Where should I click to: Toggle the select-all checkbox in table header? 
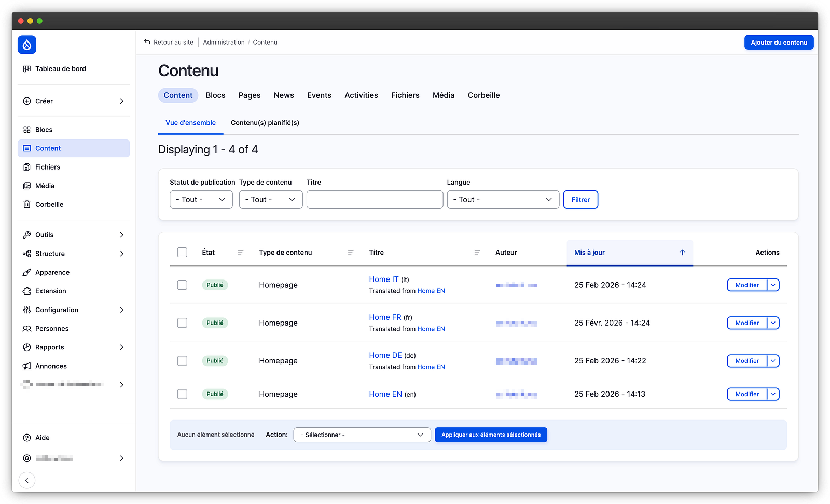click(x=182, y=253)
